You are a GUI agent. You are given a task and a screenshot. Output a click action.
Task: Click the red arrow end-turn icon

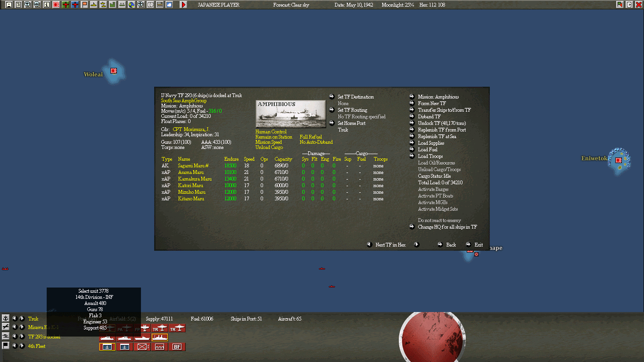(x=183, y=5)
